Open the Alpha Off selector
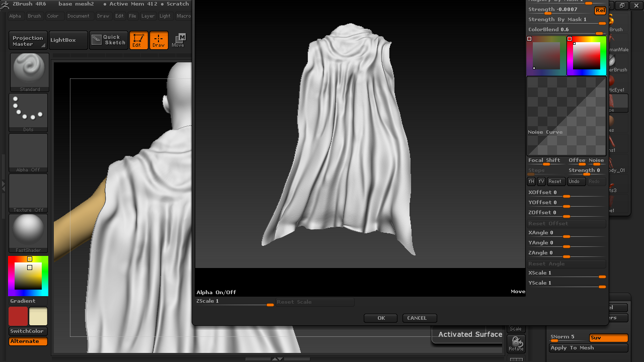Viewport: 644px width, 362px height. tap(28, 153)
